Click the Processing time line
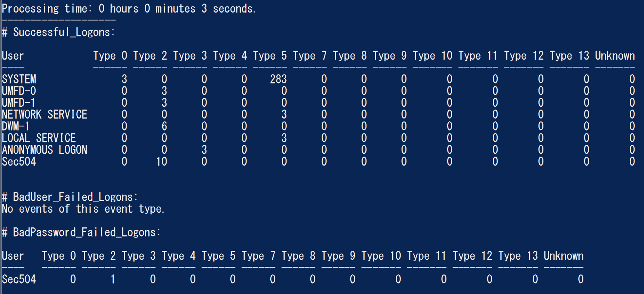 tap(129, 8)
